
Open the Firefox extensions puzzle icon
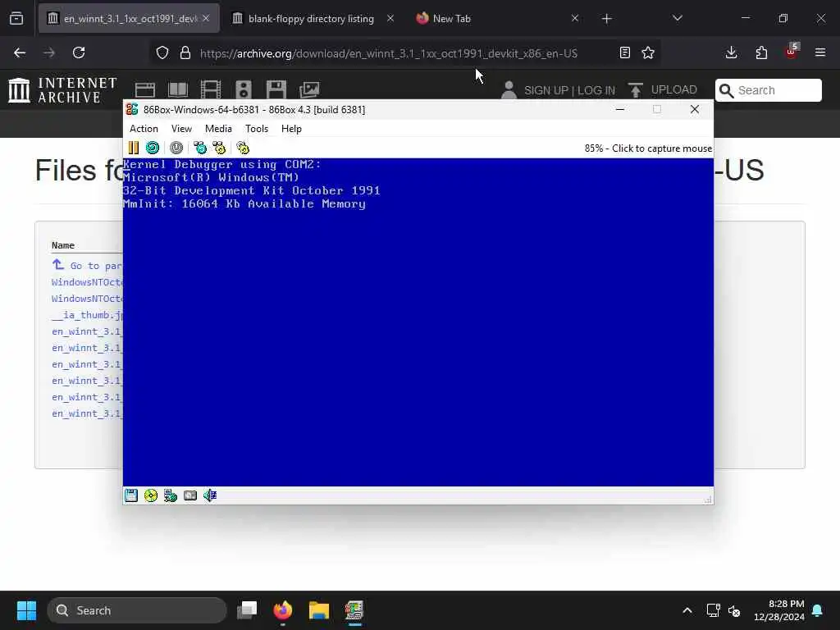761,52
